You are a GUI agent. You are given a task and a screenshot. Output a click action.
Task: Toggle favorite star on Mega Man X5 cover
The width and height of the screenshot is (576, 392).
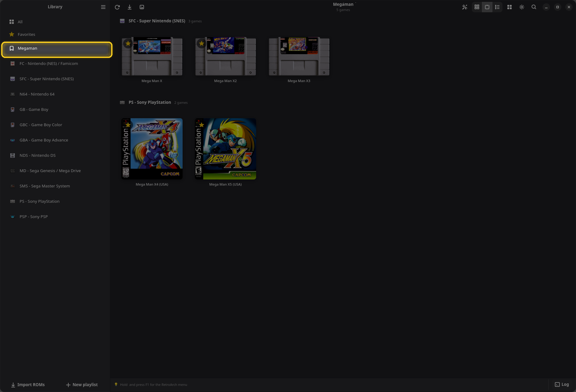tap(202, 125)
